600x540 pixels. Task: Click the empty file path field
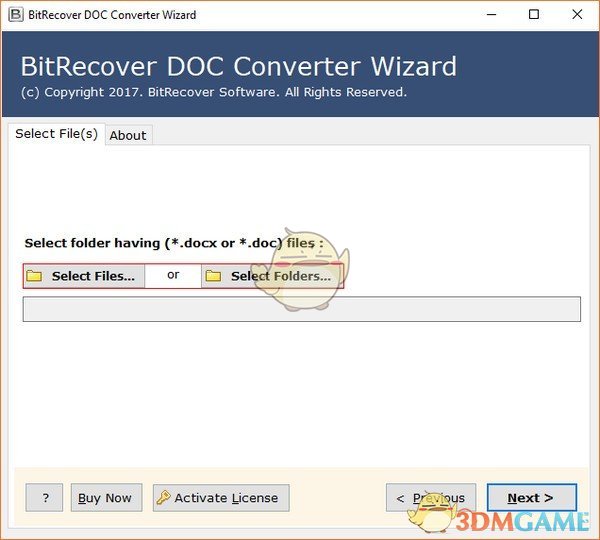(302, 309)
